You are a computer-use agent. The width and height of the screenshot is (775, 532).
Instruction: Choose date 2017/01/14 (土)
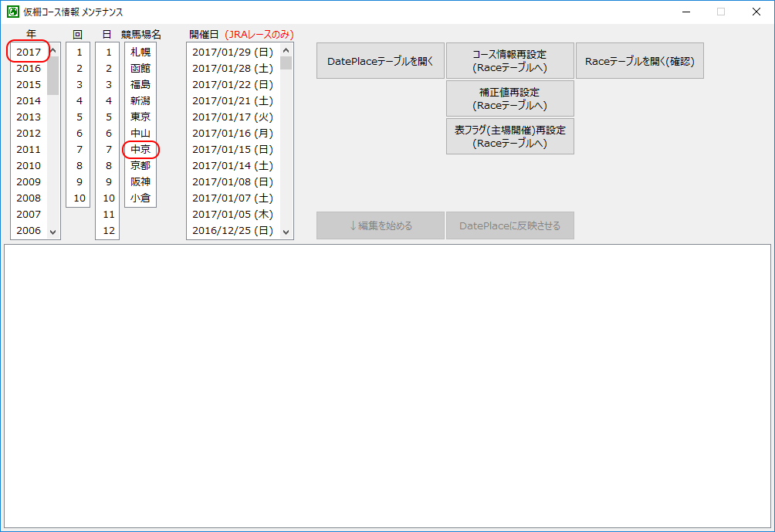233,166
